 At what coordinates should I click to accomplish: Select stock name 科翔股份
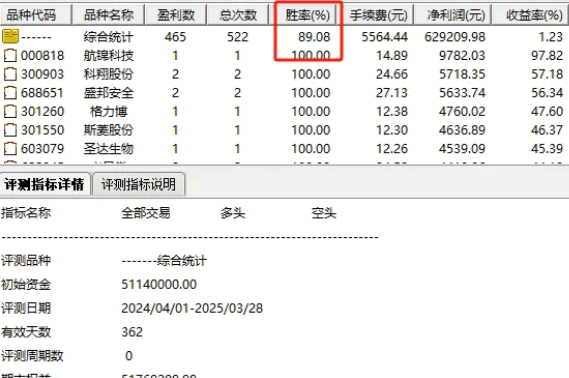coord(108,74)
